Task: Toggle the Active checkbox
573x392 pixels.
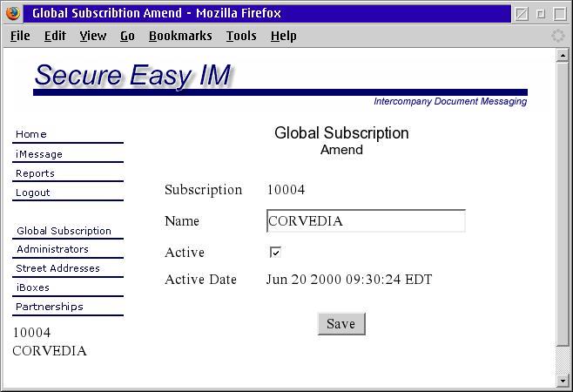Action: pyautogui.click(x=275, y=253)
